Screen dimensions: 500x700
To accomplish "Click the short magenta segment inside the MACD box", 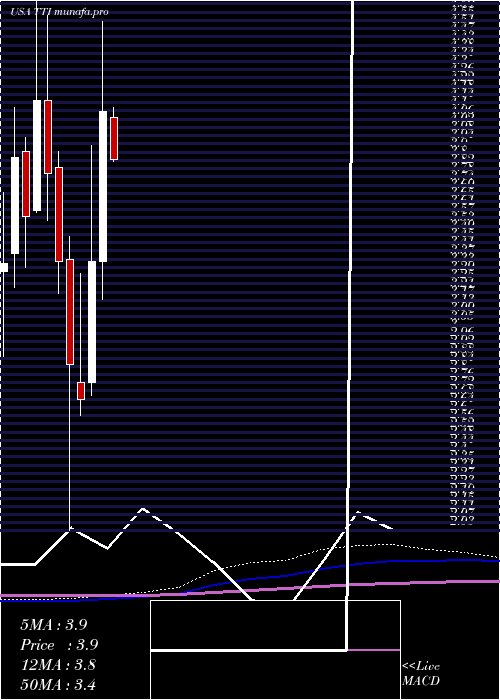I will click(374, 650).
